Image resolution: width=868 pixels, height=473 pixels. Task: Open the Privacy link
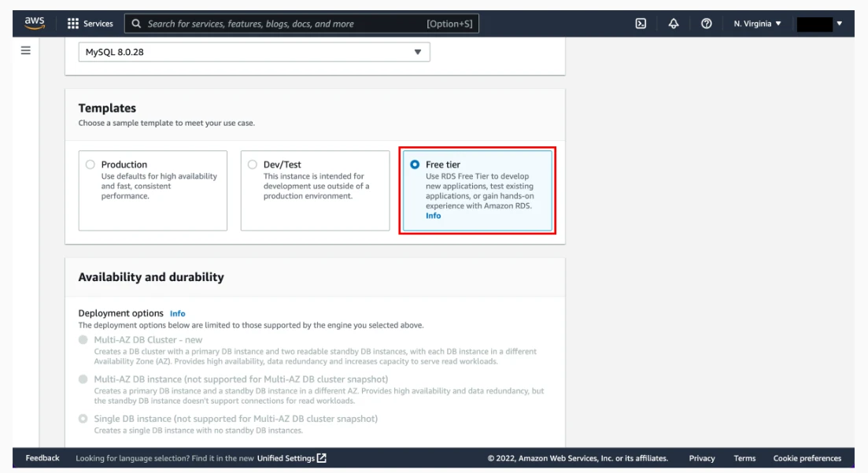702,458
